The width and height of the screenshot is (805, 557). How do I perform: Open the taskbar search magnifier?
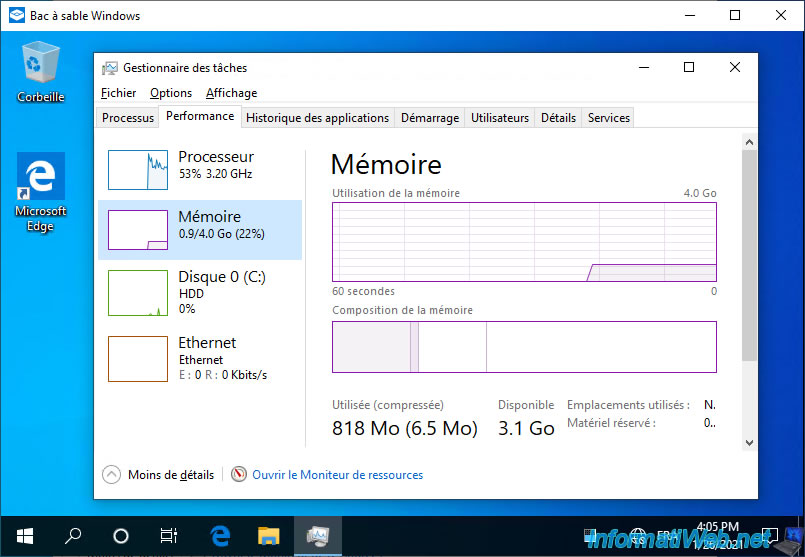click(x=73, y=536)
